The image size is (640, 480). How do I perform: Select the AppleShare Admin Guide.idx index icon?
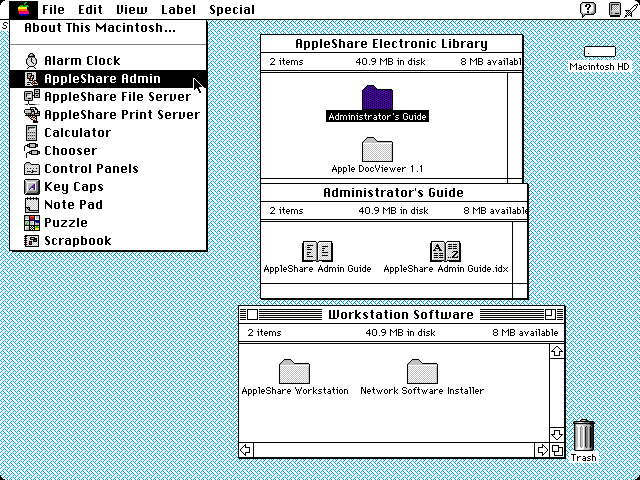445,251
